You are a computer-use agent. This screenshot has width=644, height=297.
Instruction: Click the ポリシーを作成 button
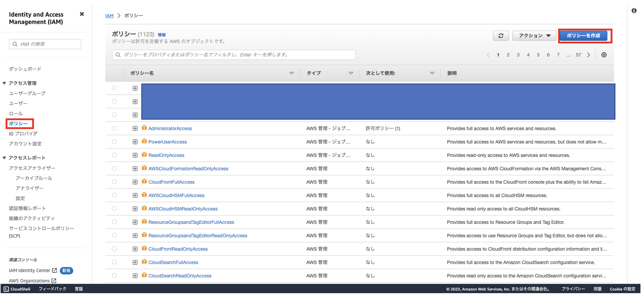(x=583, y=36)
